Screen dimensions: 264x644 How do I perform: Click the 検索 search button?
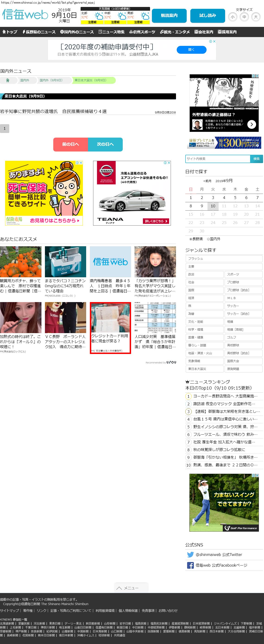pyautogui.click(x=257, y=159)
